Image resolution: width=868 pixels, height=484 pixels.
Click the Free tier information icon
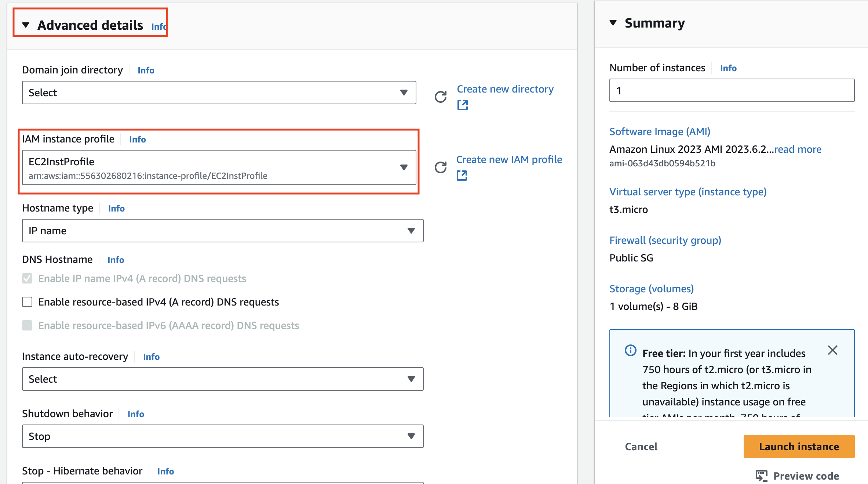tap(630, 351)
